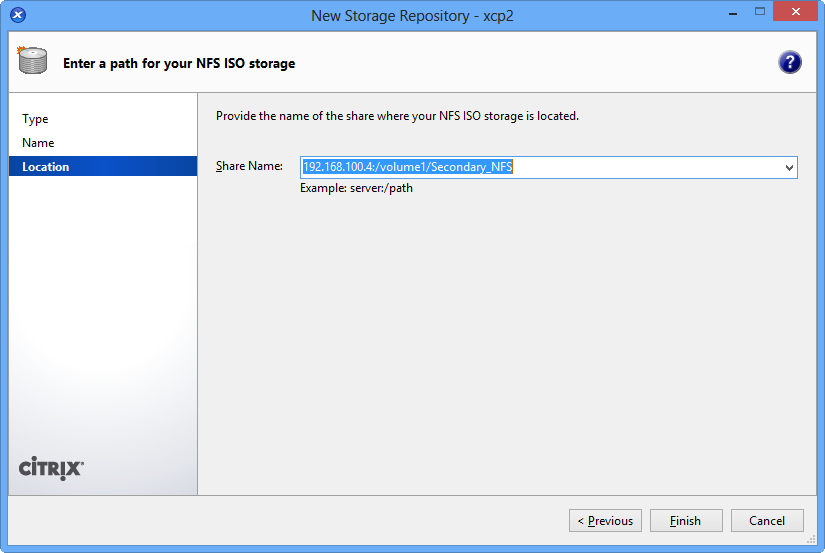This screenshot has width=825, height=553.
Task: Click the "Share Name:" label
Action: [250, 166]
